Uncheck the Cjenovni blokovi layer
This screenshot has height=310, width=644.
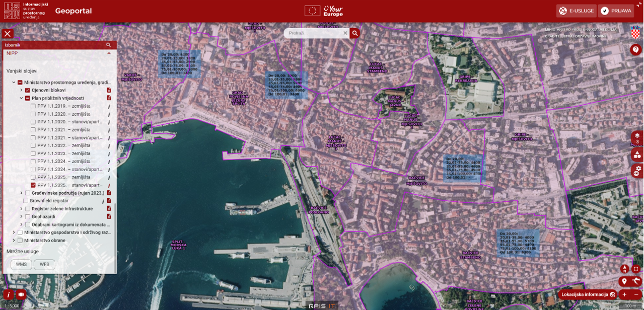28,90
